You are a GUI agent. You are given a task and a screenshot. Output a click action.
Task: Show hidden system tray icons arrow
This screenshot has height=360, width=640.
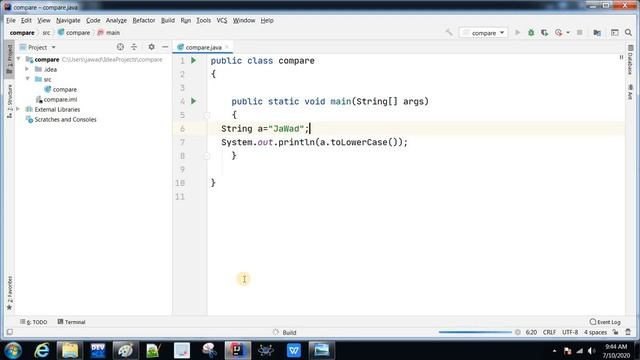pyautogui.click(x=554, y=351)
